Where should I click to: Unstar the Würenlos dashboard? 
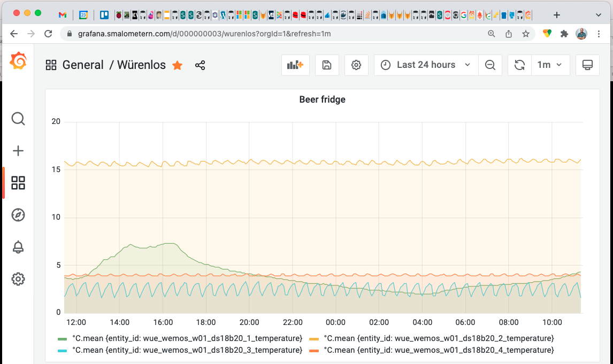(177, 65)
